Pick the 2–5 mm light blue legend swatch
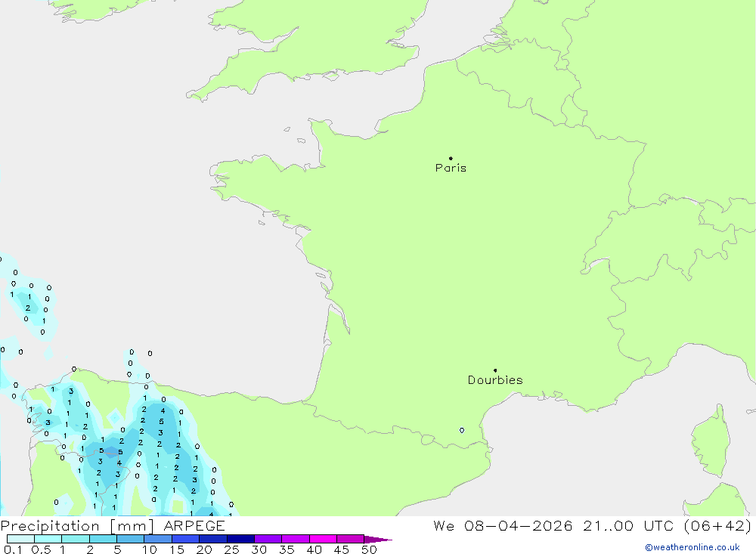 103,539
